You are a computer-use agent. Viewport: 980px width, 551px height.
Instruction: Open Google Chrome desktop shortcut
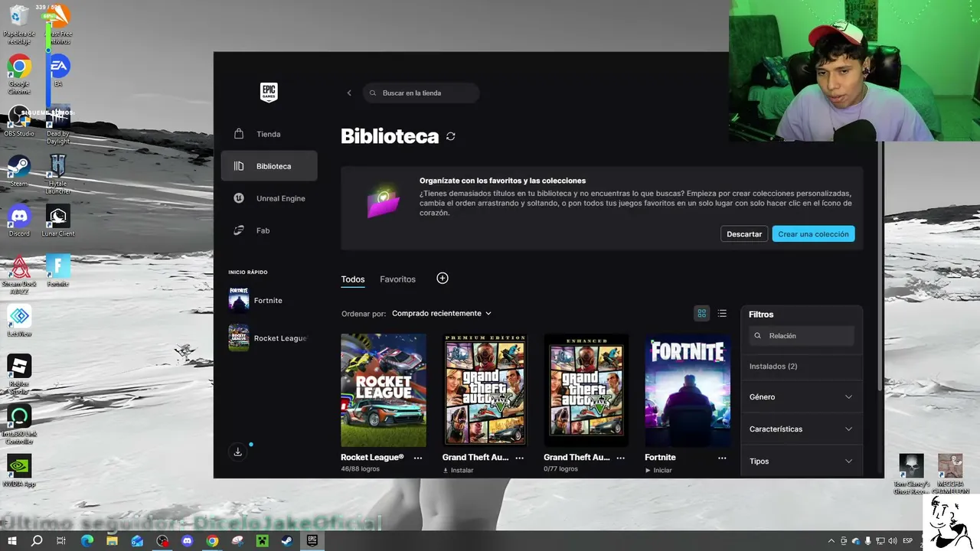[19, 74]
